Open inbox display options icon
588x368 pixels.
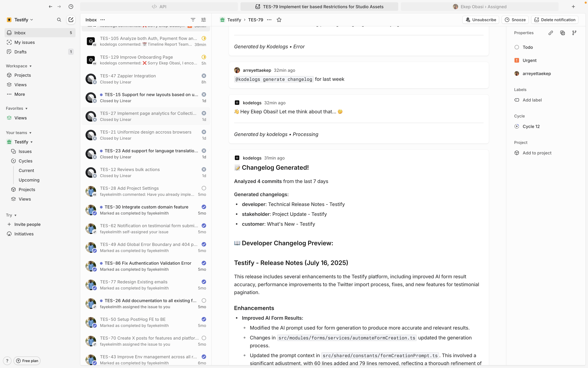pos(204,20)
